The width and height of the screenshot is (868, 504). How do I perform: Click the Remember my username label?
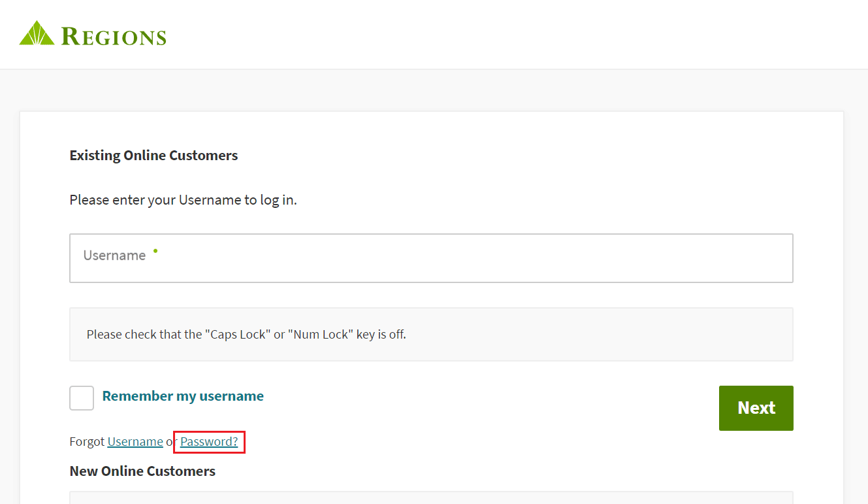(182, 395)
